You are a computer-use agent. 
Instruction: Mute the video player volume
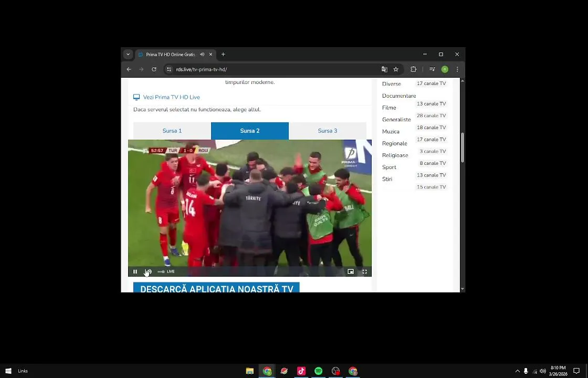click(149, 271)
